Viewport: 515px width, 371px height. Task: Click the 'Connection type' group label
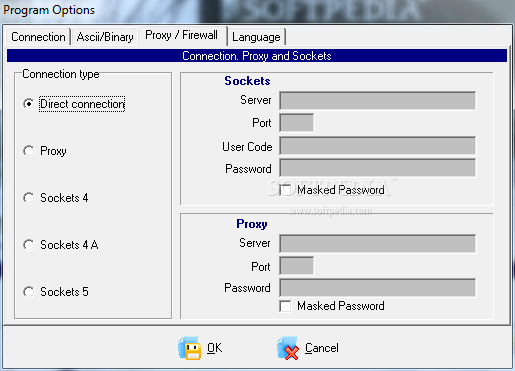coord(61,74)
